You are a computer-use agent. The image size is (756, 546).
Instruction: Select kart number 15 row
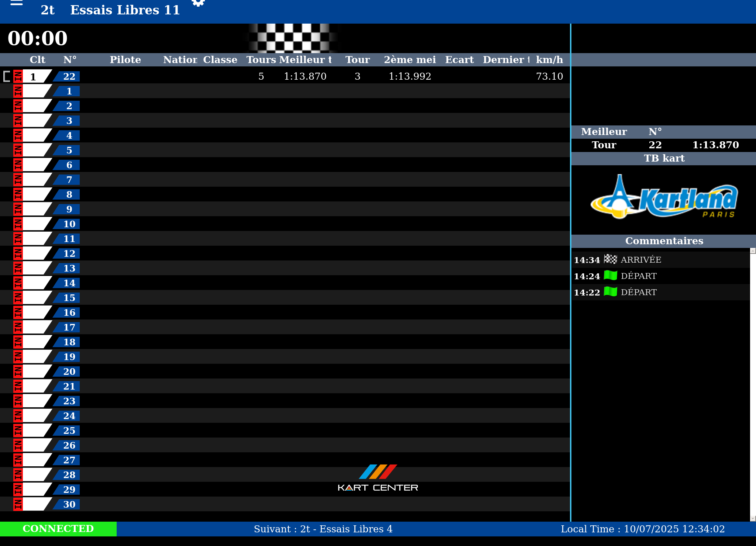point(69,298)
